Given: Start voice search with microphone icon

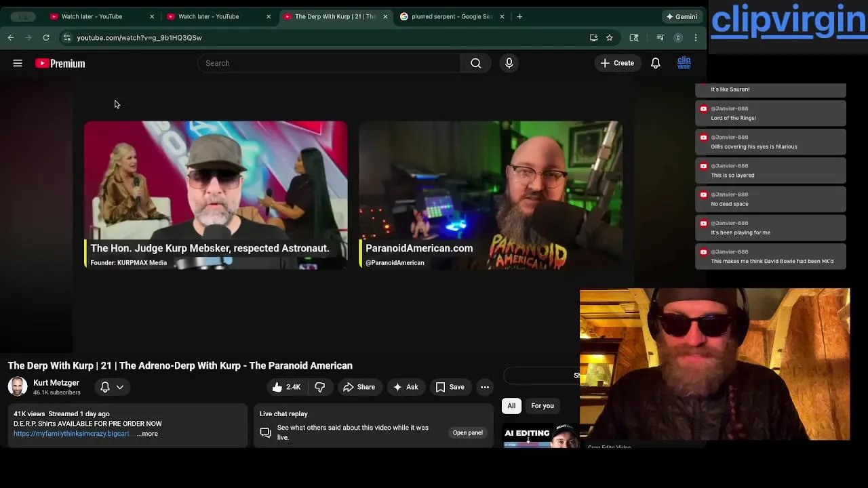Looking at the screenshot, I should point(509,63).
